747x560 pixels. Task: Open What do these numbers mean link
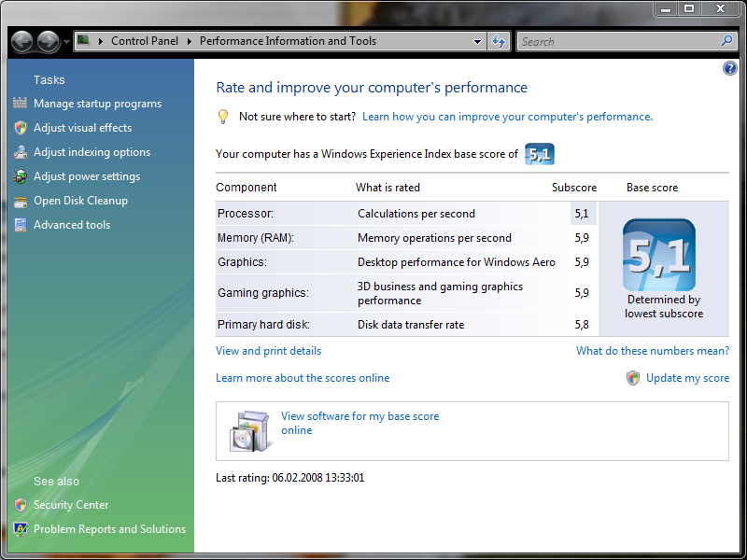click(x=653, y=351)
